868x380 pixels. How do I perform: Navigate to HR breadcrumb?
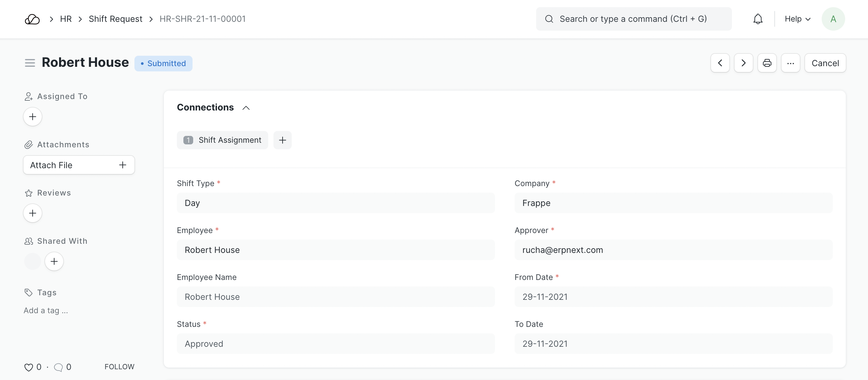pos(66,19)
